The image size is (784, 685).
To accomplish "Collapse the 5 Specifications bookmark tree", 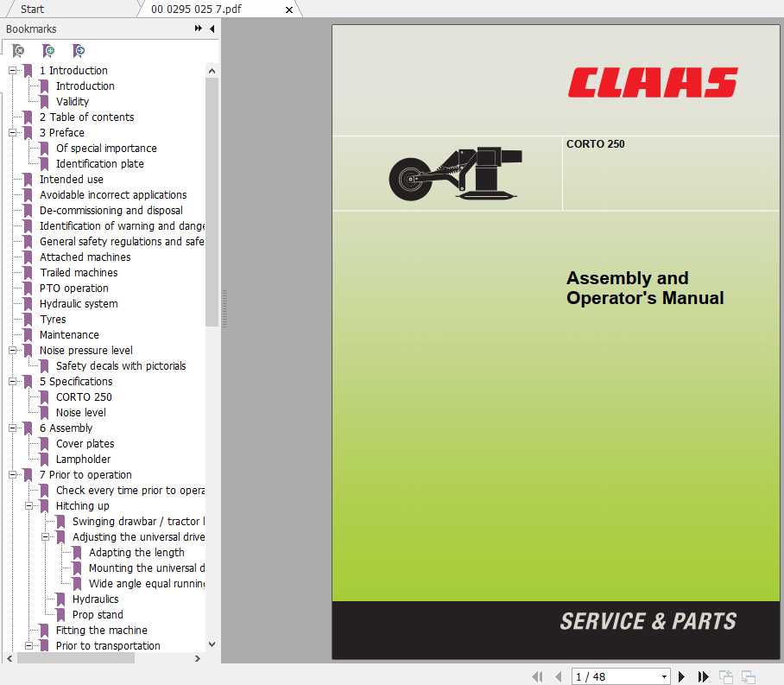I will [12, 381].
